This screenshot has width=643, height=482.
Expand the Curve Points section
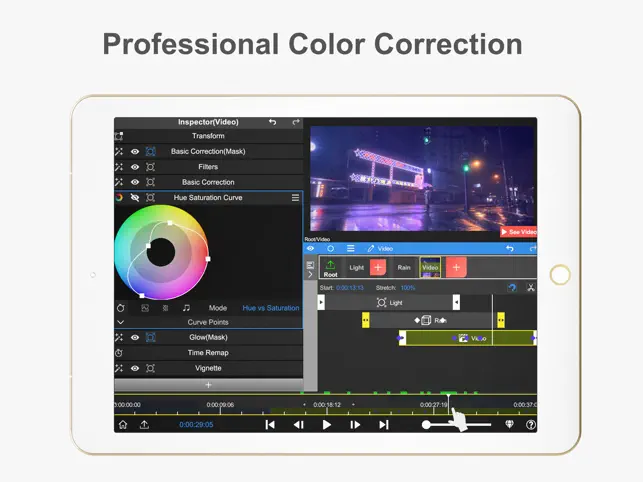click(120, 323)
